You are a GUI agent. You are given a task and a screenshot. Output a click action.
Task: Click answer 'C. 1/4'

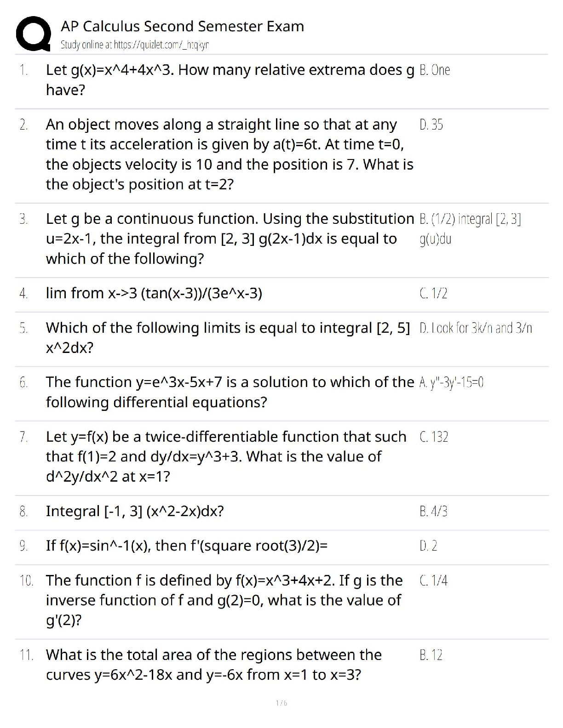(x=433, y=580)
